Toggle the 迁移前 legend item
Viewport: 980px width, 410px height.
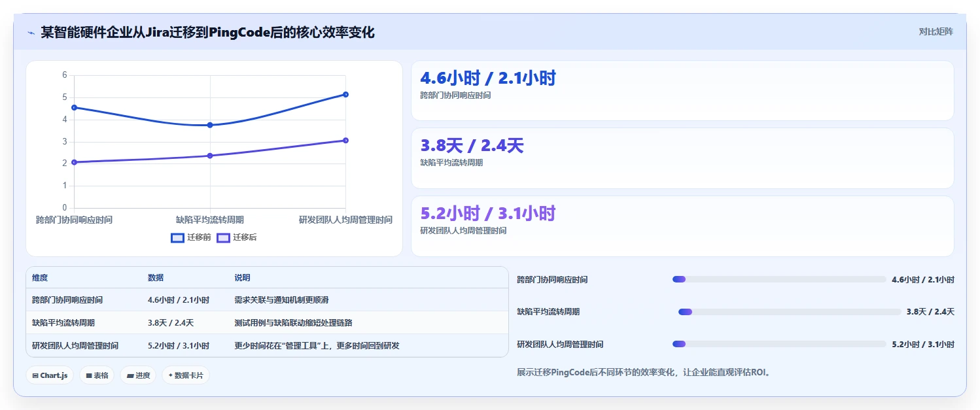(191, 237)
